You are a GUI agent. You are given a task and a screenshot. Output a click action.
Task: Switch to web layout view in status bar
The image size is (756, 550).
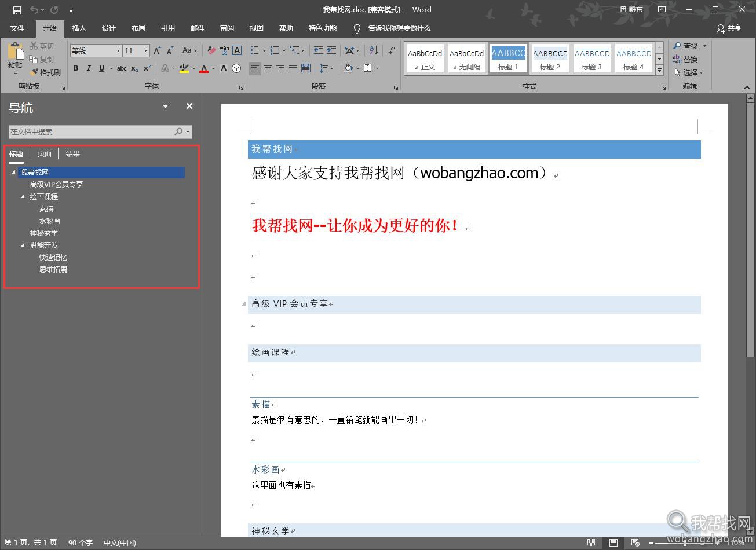(x=636, y=542)
